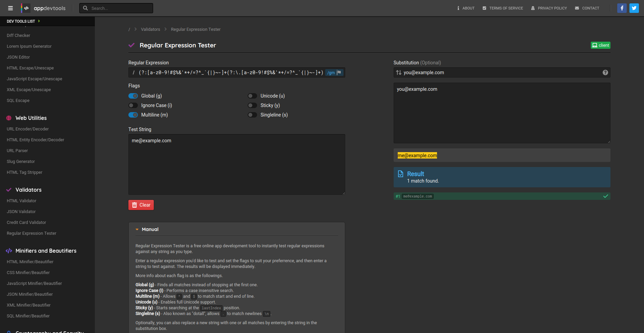Click the regex flags flag icon
This screenshot has width=644, height=333.
click(339, 72)
